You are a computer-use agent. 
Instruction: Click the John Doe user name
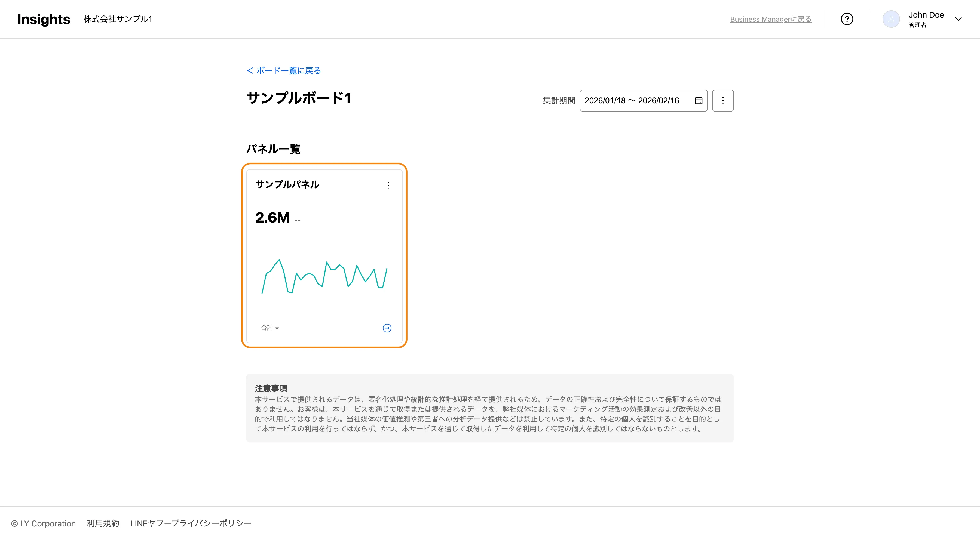(x=926, y=15)
